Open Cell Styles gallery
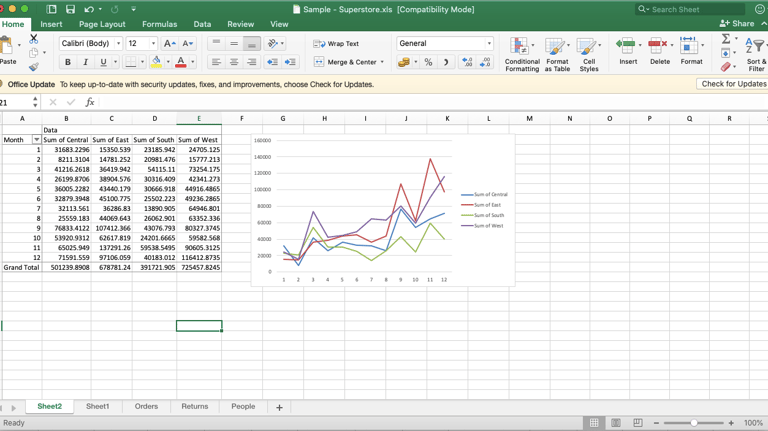768x431 pixels. 589,54
